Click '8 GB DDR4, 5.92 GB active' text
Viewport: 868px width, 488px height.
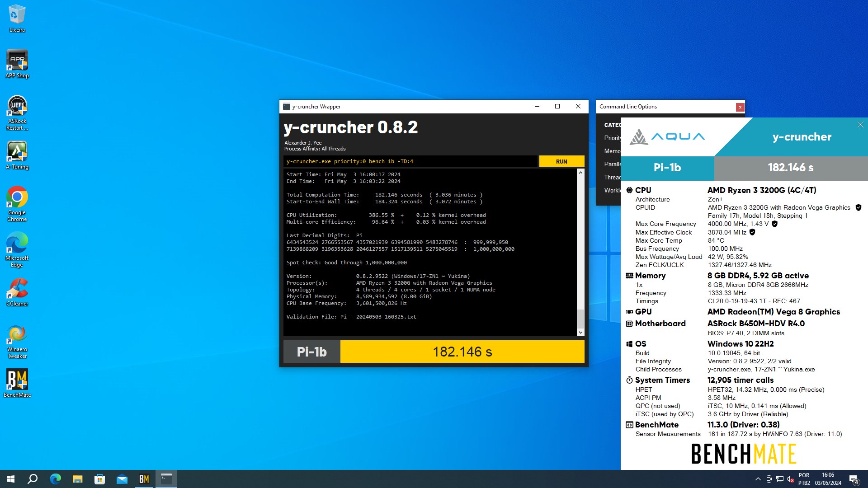(x=758, y=276)
